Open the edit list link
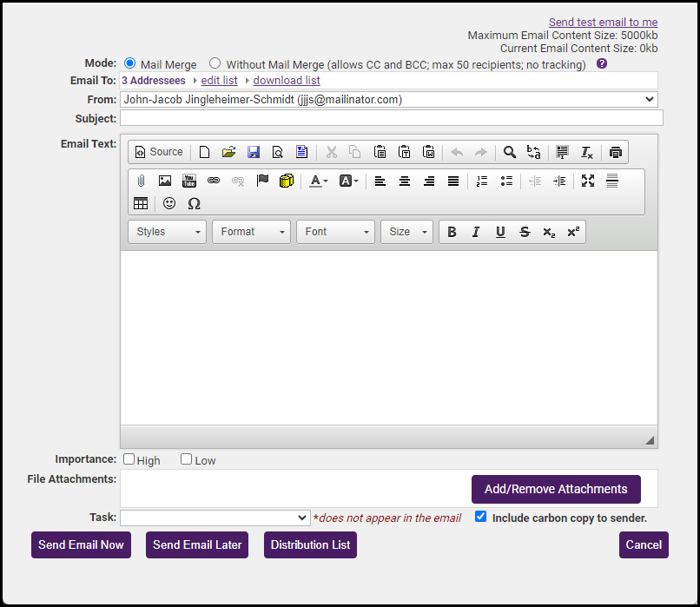The image size is (700, 607). click(x=219, y=81)
